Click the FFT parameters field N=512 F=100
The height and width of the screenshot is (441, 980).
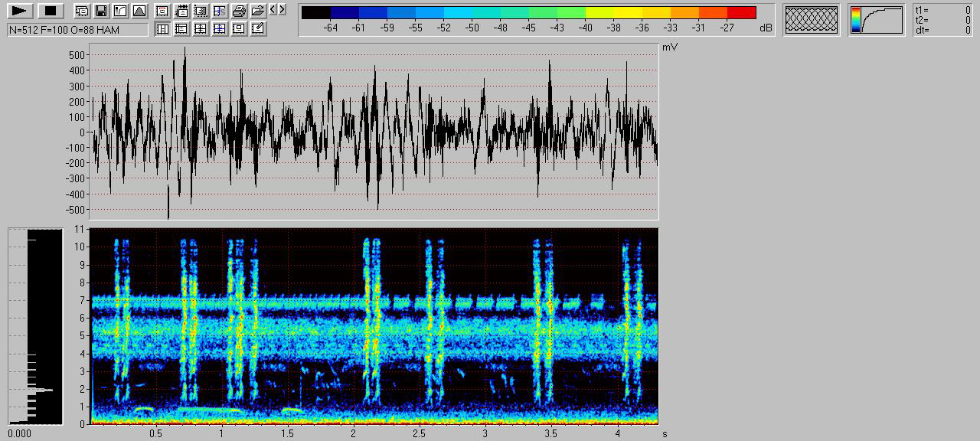point(77,29)
